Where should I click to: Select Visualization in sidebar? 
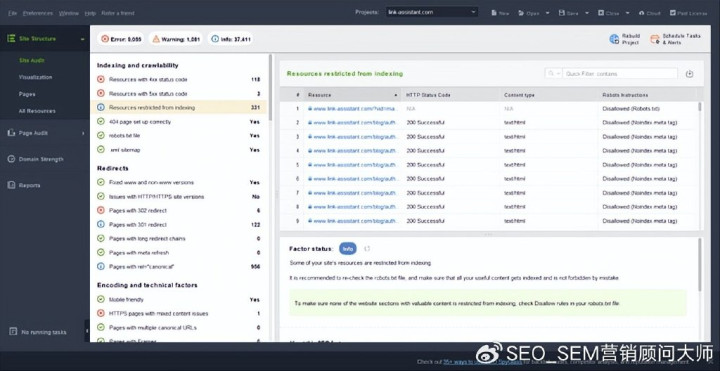[35, 77]
